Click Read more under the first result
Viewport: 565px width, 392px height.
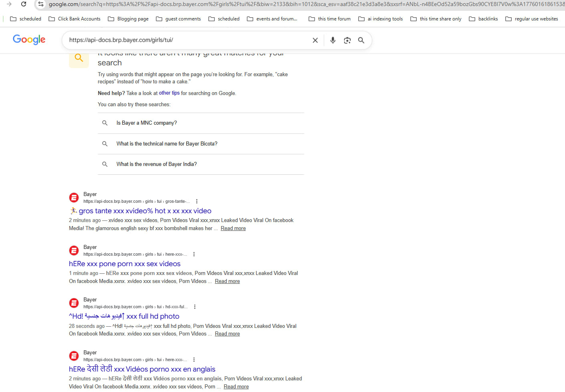[x=233, y=228]
